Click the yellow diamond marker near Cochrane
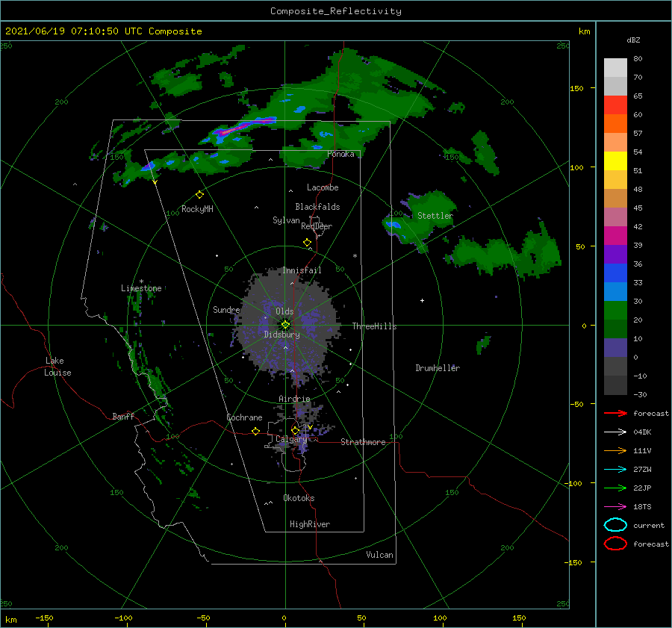The width and height of the screenshot is (672, 628). coord(255,432)
